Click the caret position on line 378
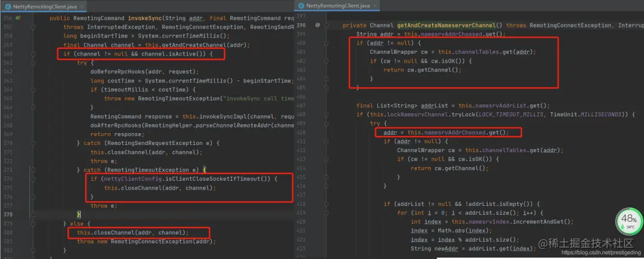This screenshot has width=644, height=259. click(x=81, y=215)
